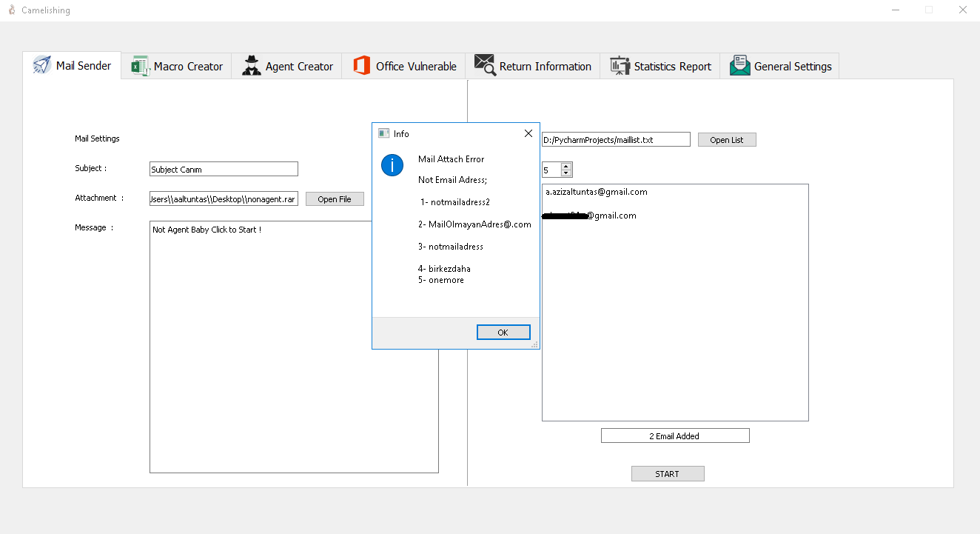Screen dimensions: 980x534
Task: Increase the thread count spinner up arrow
Action: click(x=566, y=167)
